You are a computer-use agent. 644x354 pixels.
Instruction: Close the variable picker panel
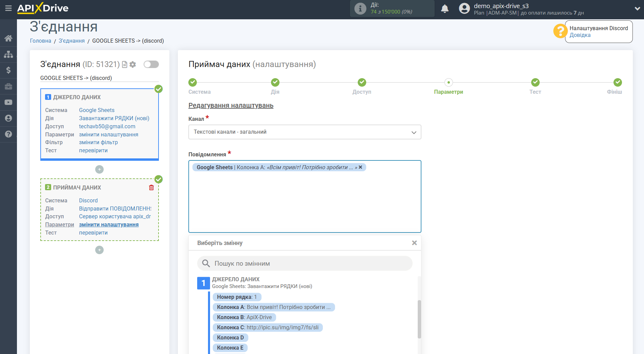pyautogui.click(x=414, y=243)
